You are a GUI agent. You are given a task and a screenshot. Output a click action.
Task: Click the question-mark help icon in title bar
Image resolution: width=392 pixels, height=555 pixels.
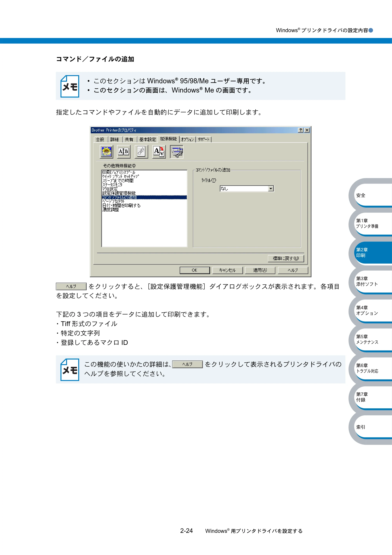pos(300,130)
